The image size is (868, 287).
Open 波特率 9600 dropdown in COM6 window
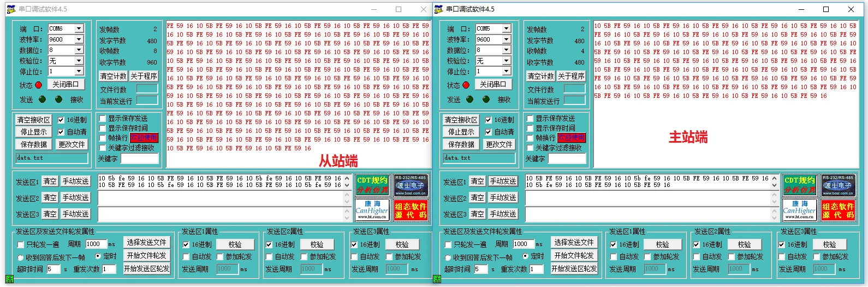click(x=79, y=39)
